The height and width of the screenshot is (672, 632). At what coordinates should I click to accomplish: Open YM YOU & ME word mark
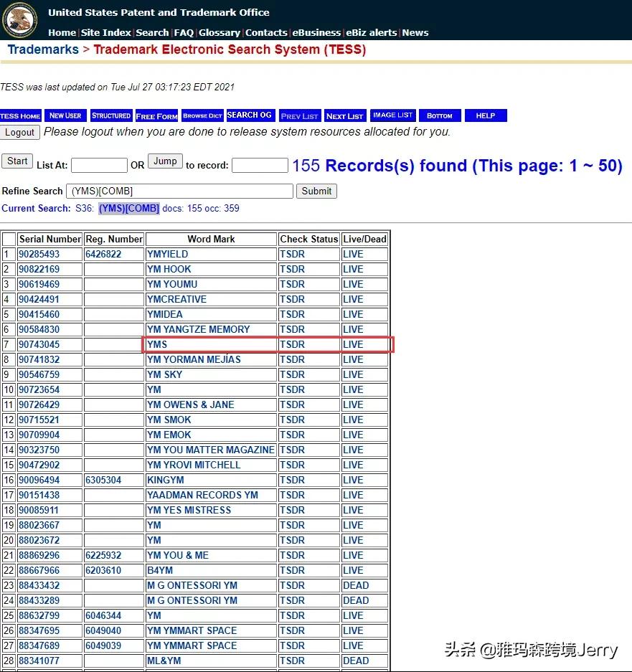[x=177, y=555]
